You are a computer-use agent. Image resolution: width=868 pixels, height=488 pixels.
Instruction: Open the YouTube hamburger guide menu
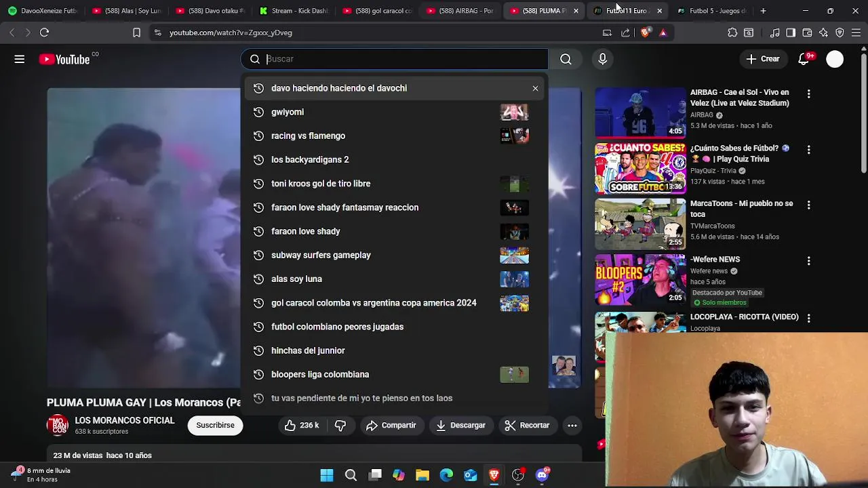coord(20,59)
